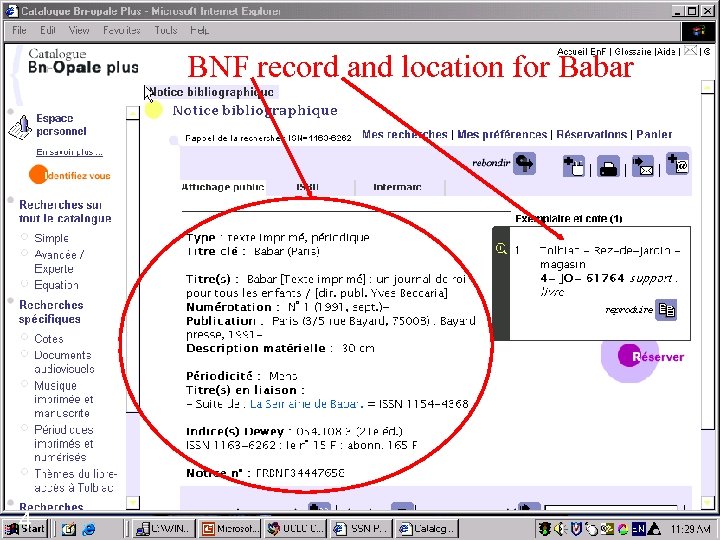Switch to the ISBD tab
Viewport: 720px width, 540px height.
point(308,187)
